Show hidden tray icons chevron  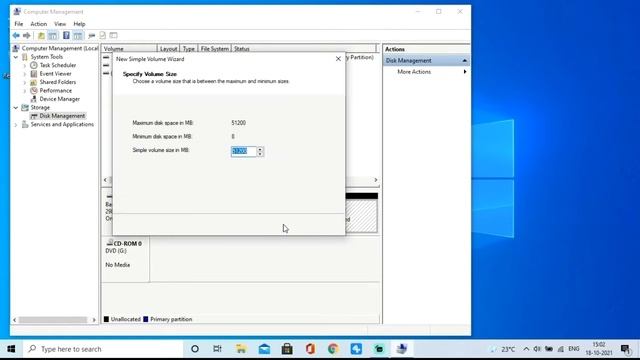pos(526,349)
